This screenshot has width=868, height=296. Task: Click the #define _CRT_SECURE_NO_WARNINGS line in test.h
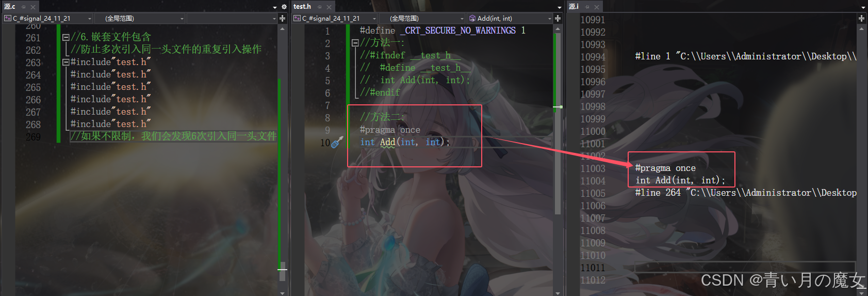click(x=443, y=30)
